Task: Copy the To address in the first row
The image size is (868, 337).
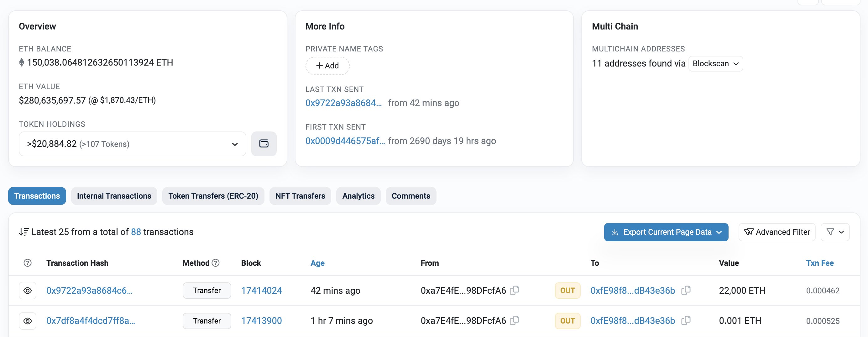Action: point(686,290)
